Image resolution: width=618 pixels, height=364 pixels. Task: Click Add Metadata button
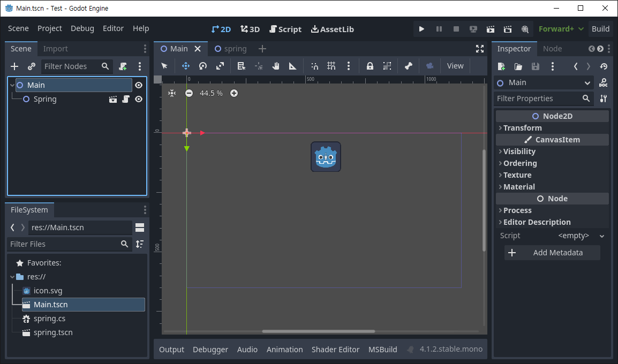tap(552, 253)
